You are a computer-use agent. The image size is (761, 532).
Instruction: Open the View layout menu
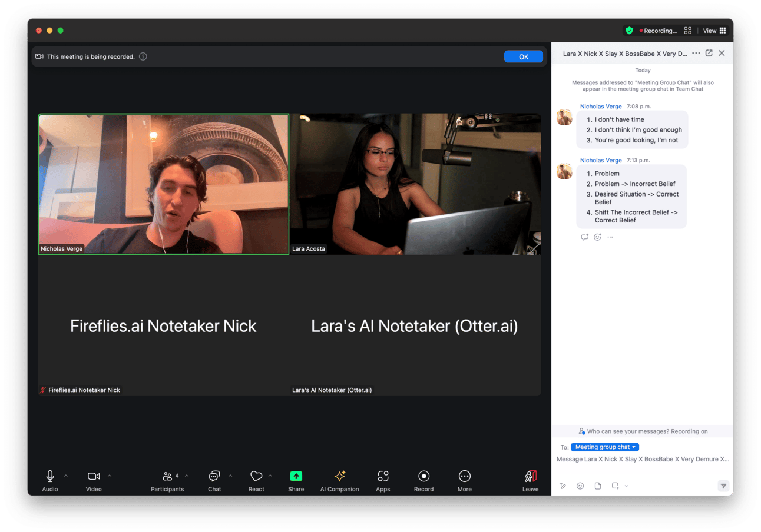pyautogui.click(x=714, y=31)
